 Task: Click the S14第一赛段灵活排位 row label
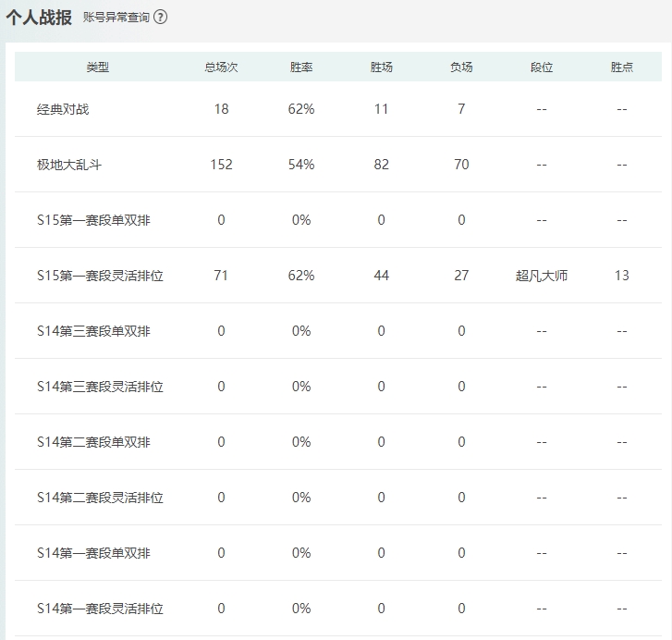coord(100,609)
